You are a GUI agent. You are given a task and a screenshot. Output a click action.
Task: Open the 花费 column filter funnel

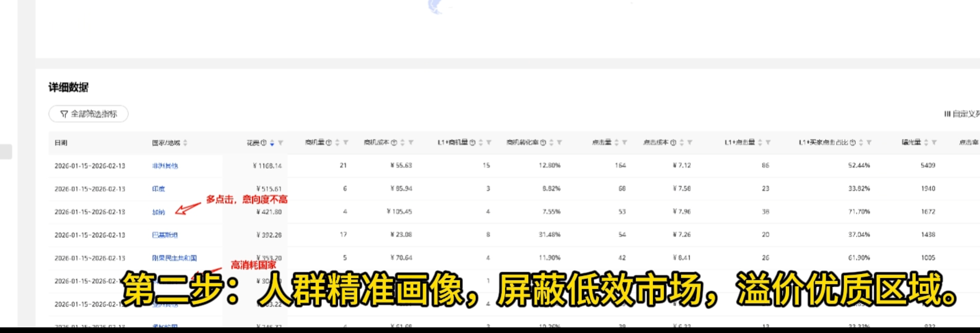(x=281, y=143)
